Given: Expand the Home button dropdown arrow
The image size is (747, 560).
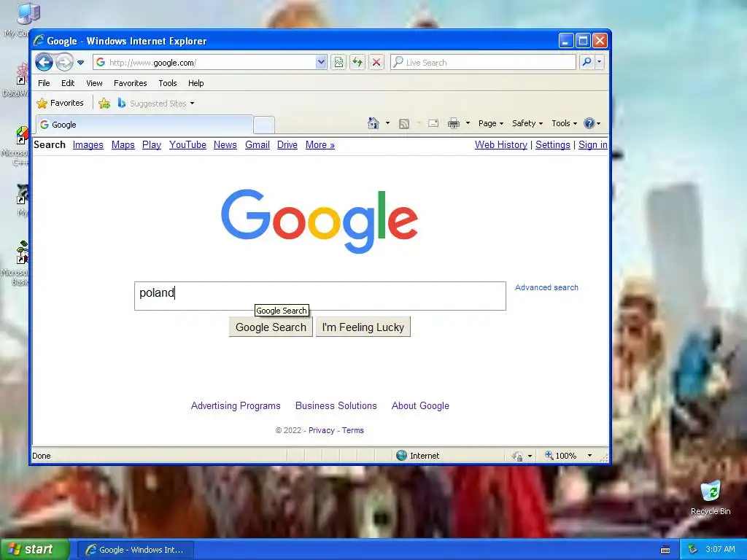Looking at the screenshot, I should [x=387, y=123].
